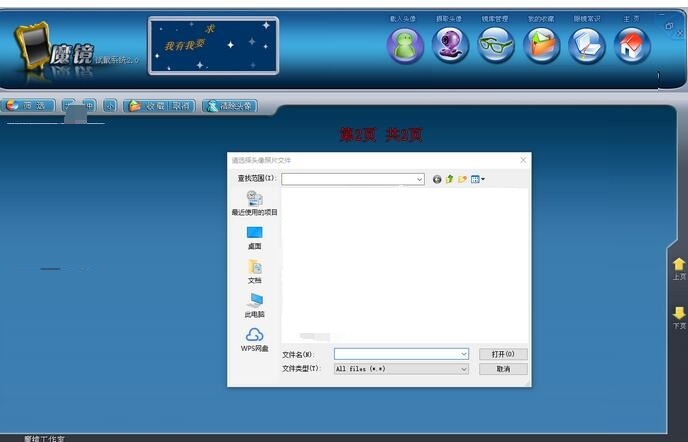Click the 清除头像 clear avatar button
Image resolution: width=688 pixels, height=442 pixels.
(229, 106)
